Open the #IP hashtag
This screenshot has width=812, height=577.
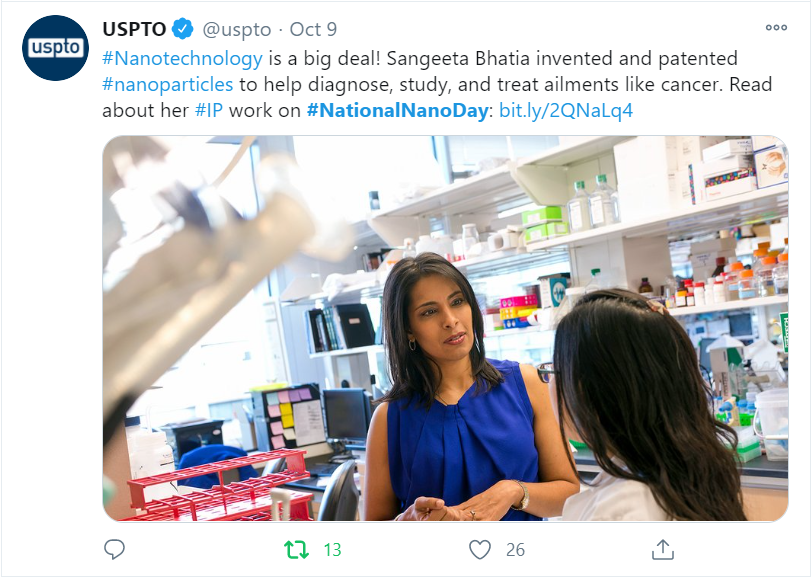point(209,110)
